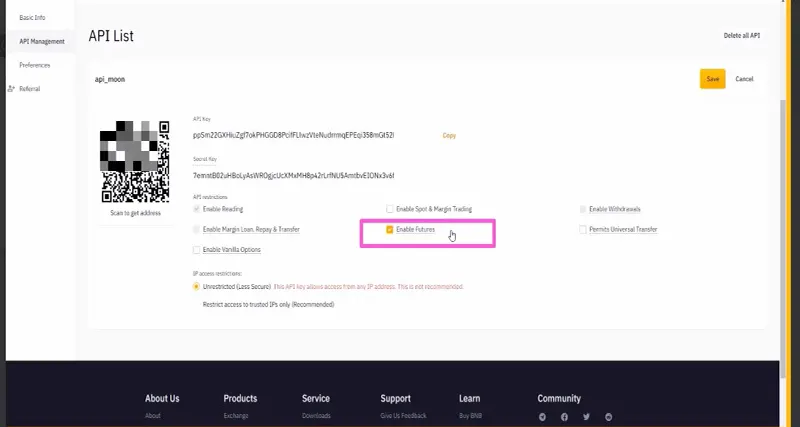The height and width of the screenshot is (427, 800).
Task: Open the Twitter community icon
Action: tap(587, 417)
